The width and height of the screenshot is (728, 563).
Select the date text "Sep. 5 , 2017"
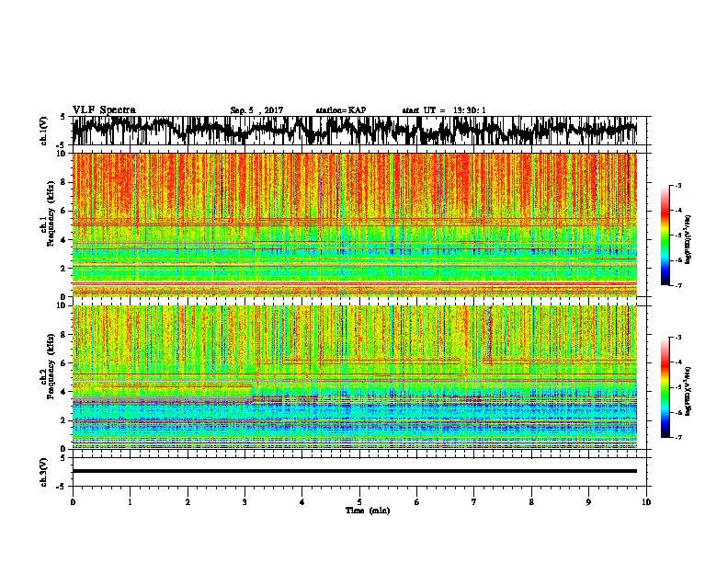pyautogui.click(x=256, y=110)
